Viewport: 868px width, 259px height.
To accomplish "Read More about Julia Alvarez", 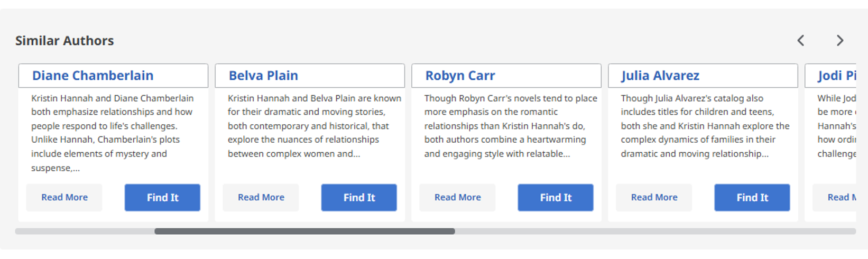I will (654, 197).
